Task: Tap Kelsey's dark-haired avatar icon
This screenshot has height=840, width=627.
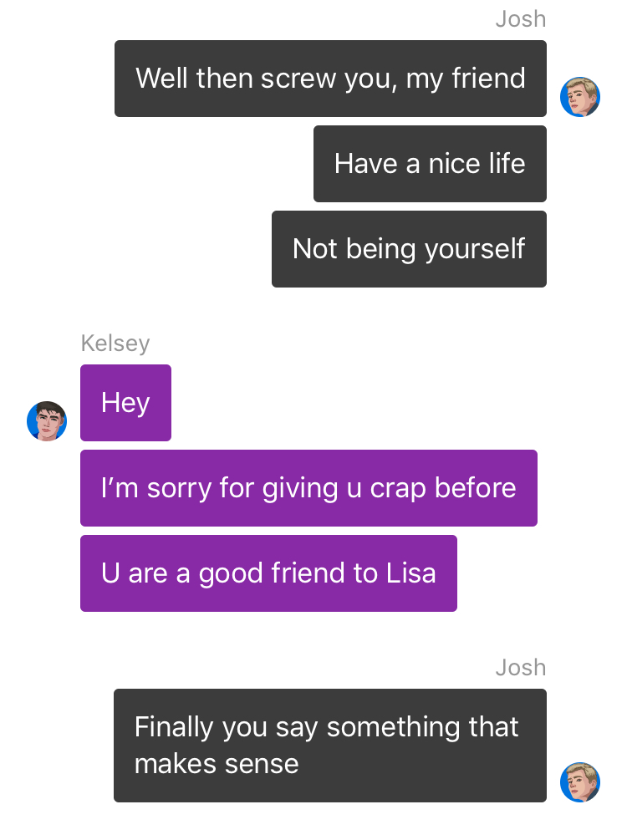Action: click(47, 421)
